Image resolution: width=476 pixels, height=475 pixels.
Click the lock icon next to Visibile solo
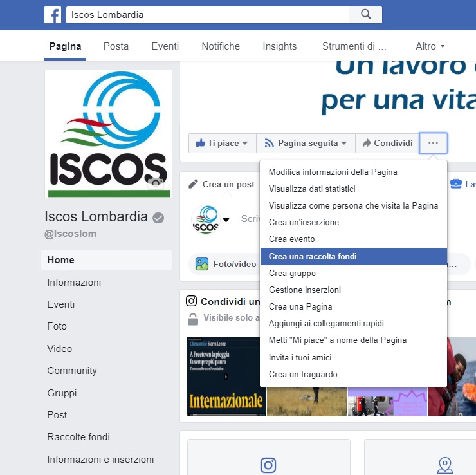tap(193, 319)
